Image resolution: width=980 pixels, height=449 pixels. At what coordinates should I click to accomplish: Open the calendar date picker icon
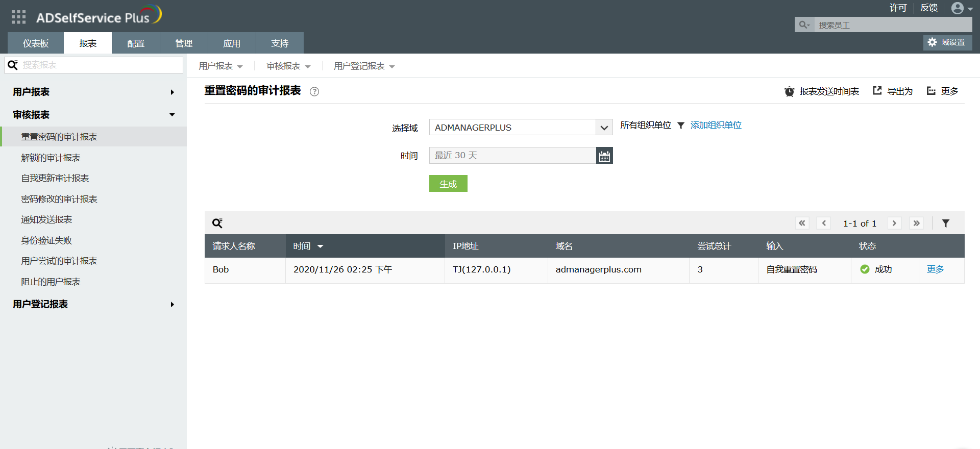[x=604, y=156]
